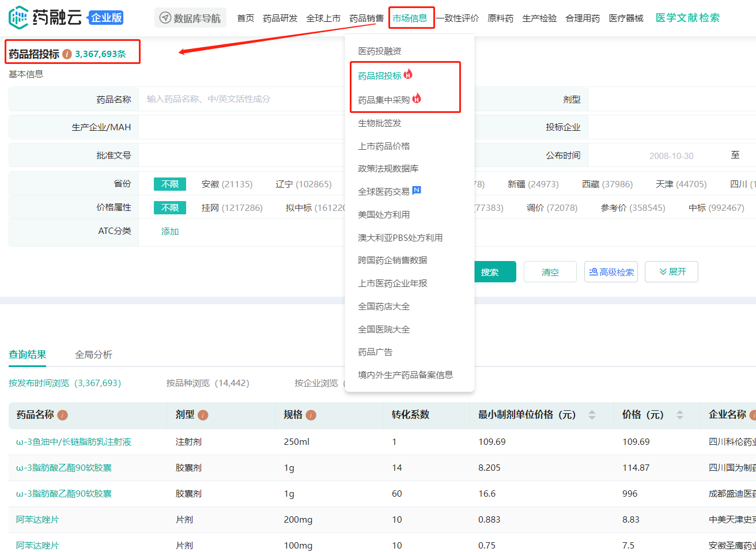Open ω-3鱼油中/长链脂肪乳注射液 drug link
The image size is (756, 552).
(74, 442)
